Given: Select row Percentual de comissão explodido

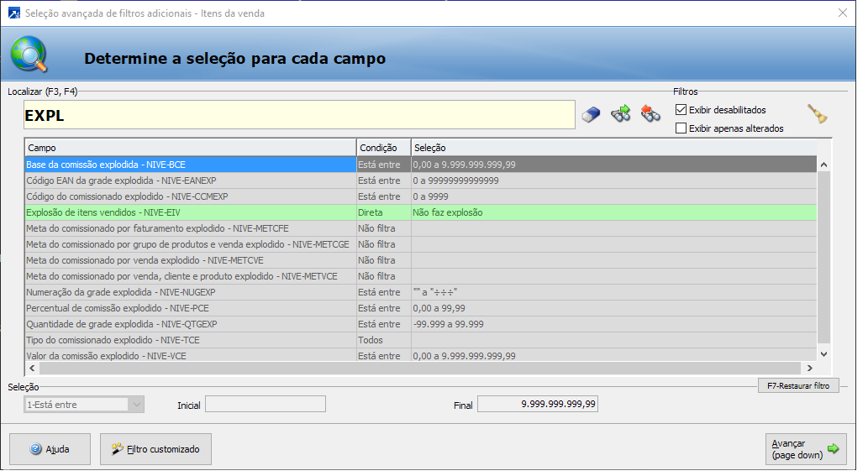Looking at the screenshot, I should 421,308.
